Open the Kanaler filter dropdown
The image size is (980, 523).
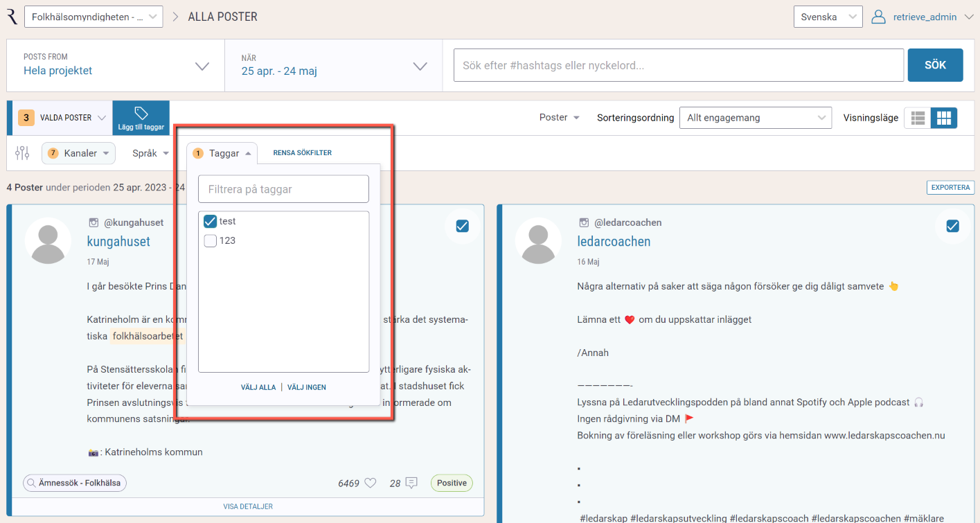tap(78, 153)
